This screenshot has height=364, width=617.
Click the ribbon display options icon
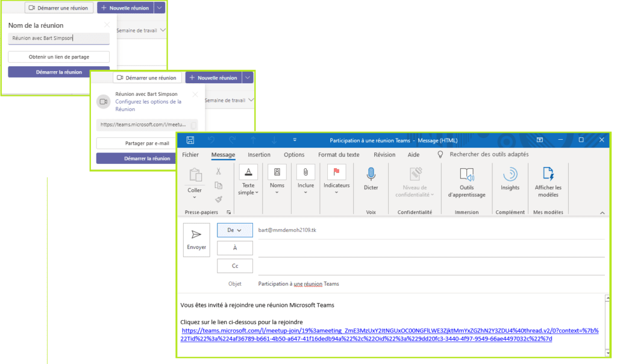pyautogui.click(x=539, y=140)
